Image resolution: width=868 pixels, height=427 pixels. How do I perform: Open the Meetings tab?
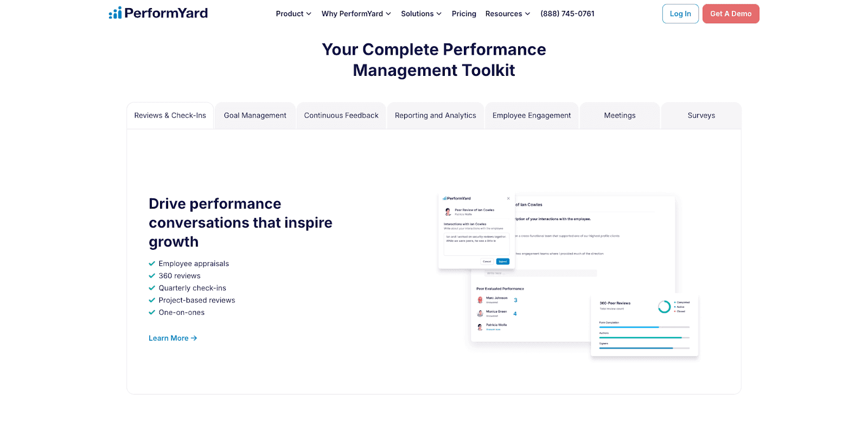tap(620, 115)
